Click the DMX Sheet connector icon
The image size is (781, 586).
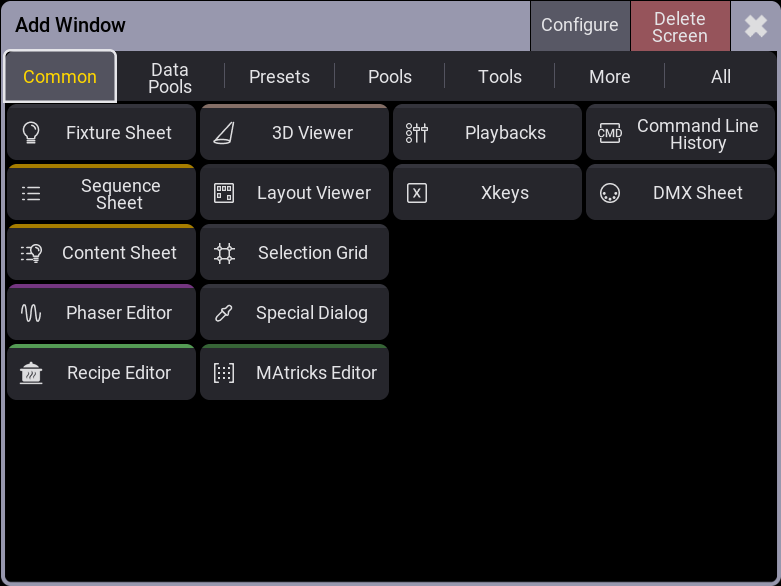[x=610, y=193]
